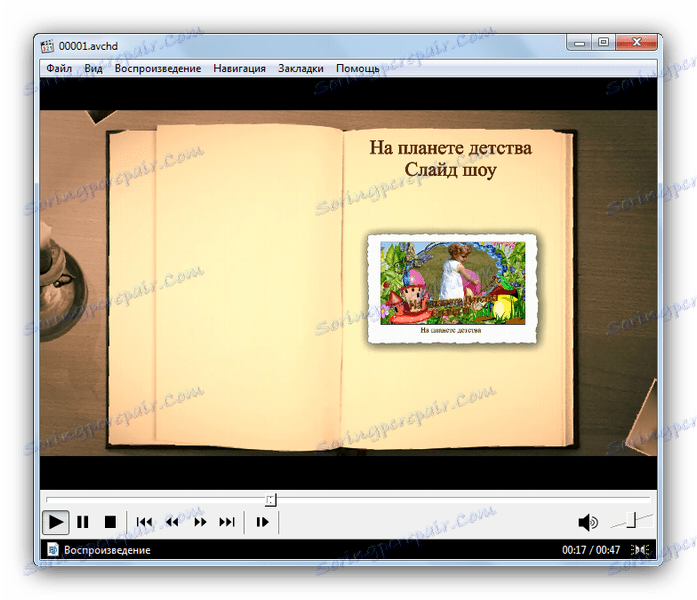Screen dimensions: 697x600
Task: Click the 00:17 / 00:47 time display
Action: [x=591, y=550]
